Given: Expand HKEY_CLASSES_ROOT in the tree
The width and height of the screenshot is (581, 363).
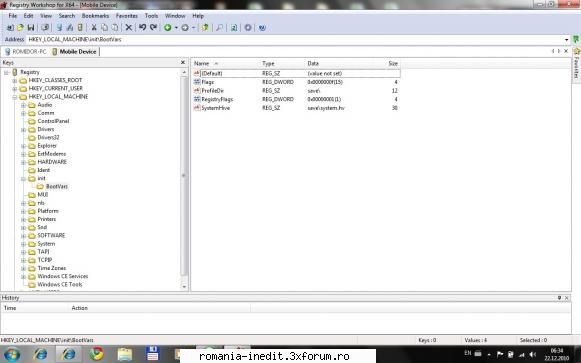Looking at the screenshot, I should coord(15,80).
